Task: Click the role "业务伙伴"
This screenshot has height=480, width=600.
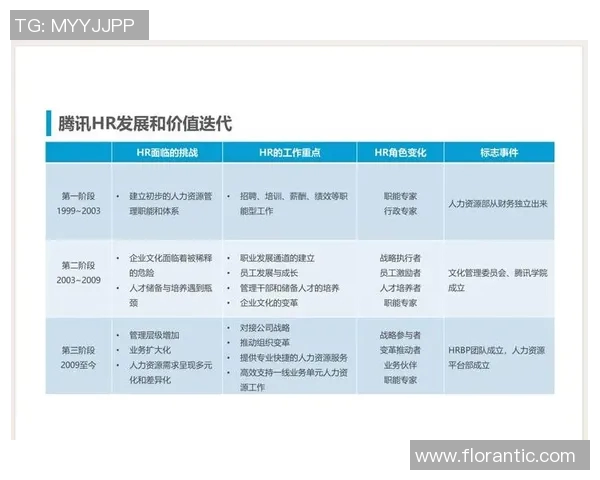Action: coord(400,365)
